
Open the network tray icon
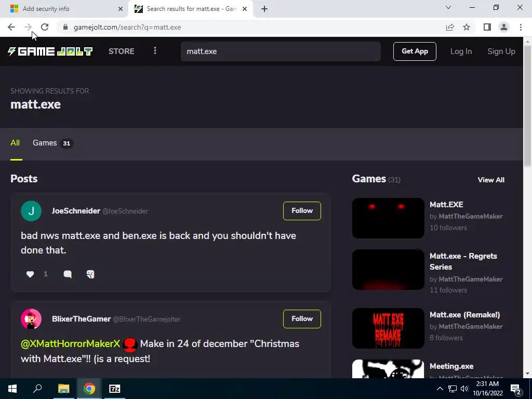pos(453,389)
